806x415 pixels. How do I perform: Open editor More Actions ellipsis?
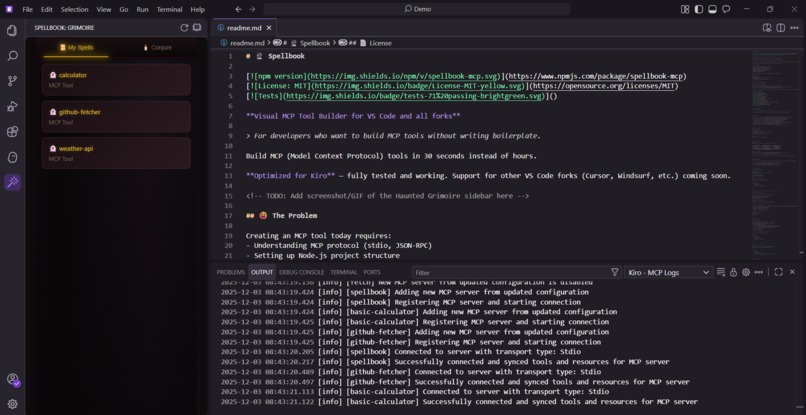794,28
